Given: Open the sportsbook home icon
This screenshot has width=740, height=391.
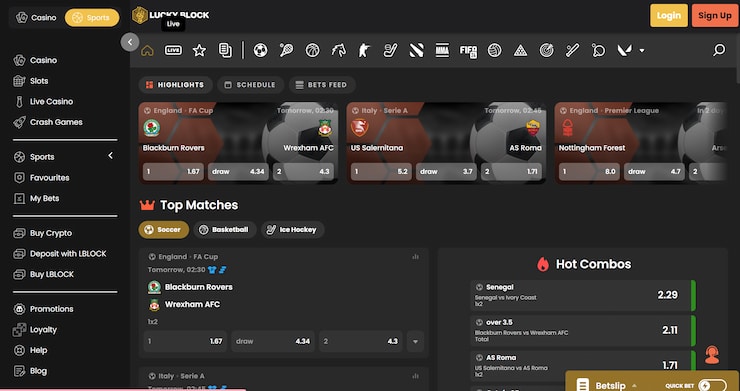Looking at the screenshot, I should point(147,50).
